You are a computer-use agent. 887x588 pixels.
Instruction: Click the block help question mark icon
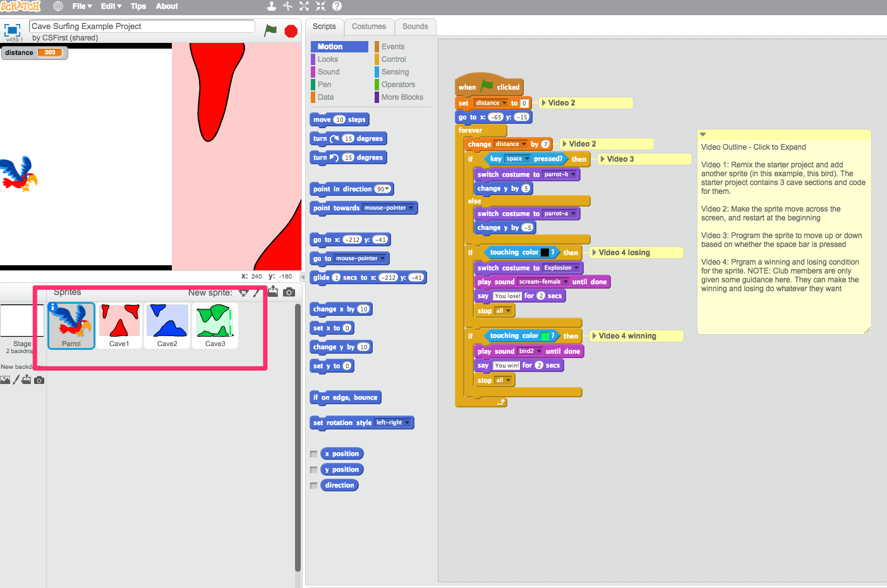coord(337,6)
